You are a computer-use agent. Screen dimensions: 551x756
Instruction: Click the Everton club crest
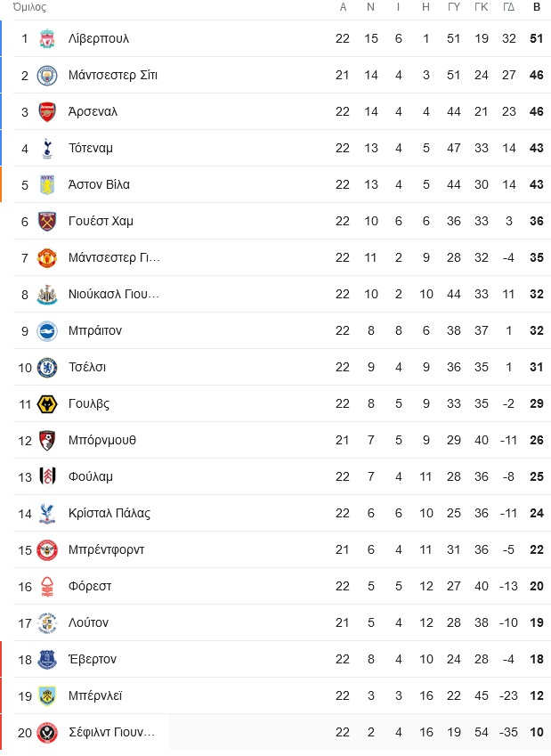pos(47,660)
